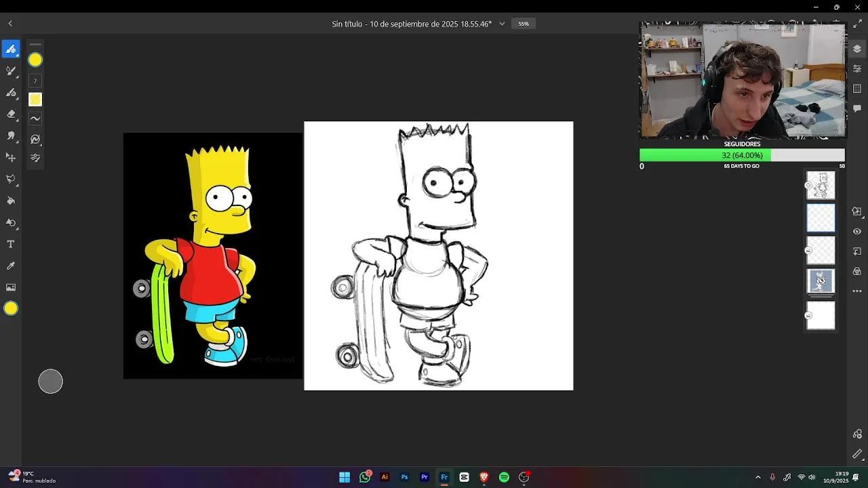Select the white background layer thumbnail

(x=821, y=316)
